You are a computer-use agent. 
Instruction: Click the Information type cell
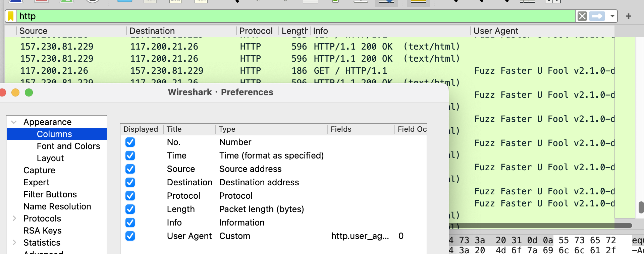[242, 223]
